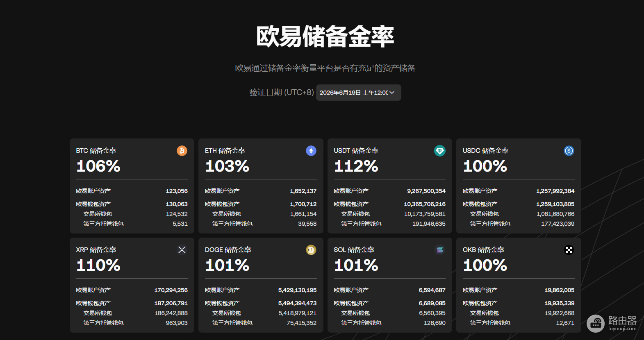Click SOL wallet assets value 6,689,085
This screenshot has height=340, width=644.
[x=432, y=303]
